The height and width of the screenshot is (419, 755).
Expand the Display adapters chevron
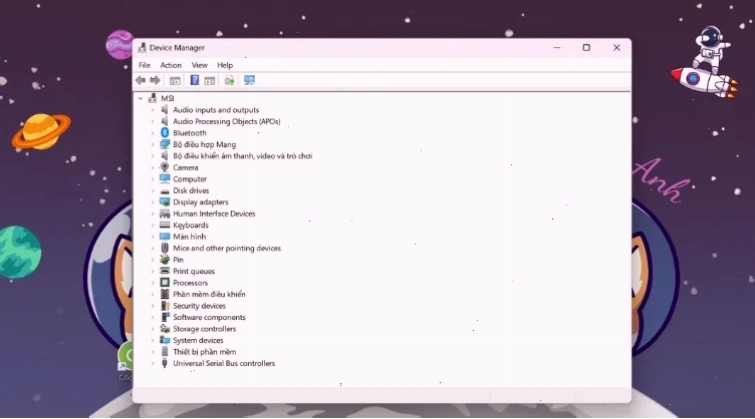[x=153, y=202]
